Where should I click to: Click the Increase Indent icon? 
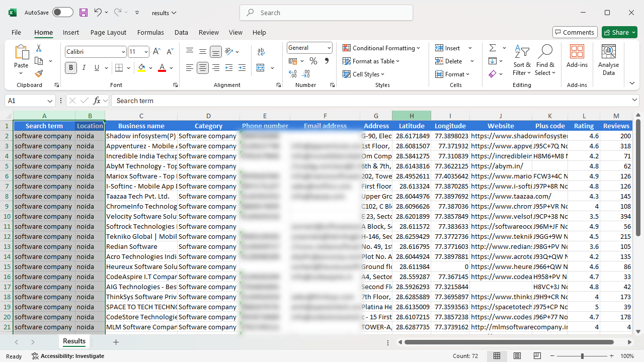(242, 68)
